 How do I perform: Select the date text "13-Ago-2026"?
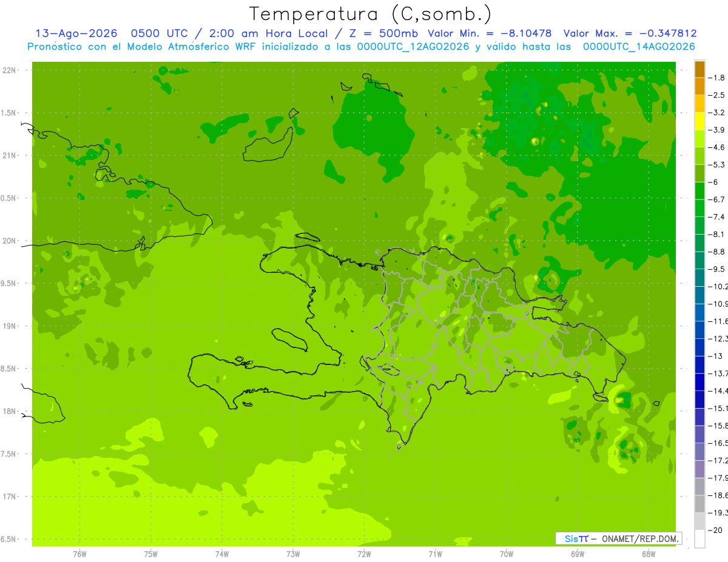[76, 34]
